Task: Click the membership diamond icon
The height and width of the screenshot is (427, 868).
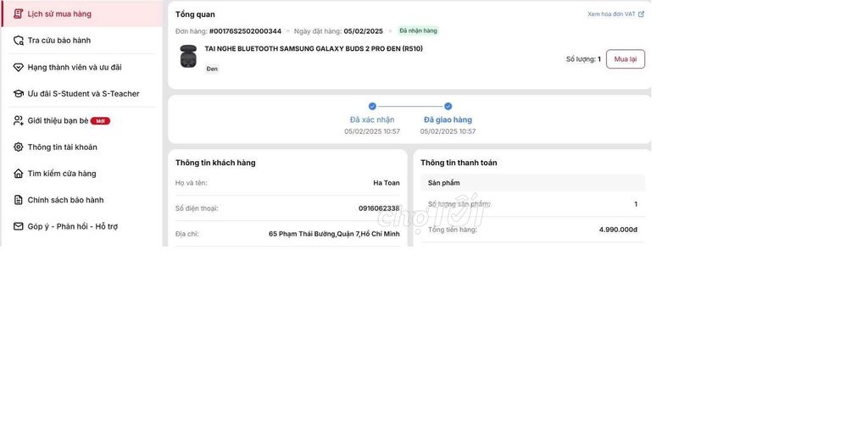Action: tap(19, 68)
